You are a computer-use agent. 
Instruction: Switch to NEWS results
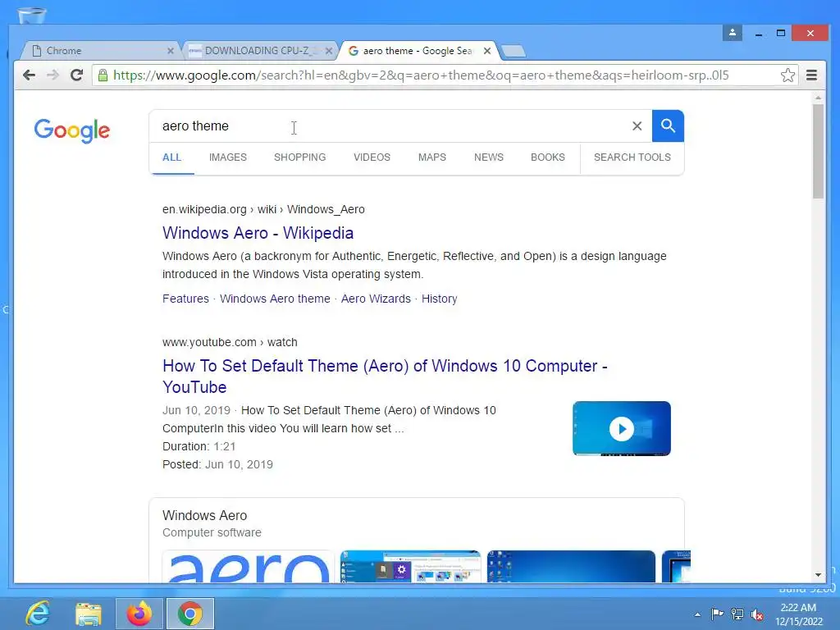489,157
